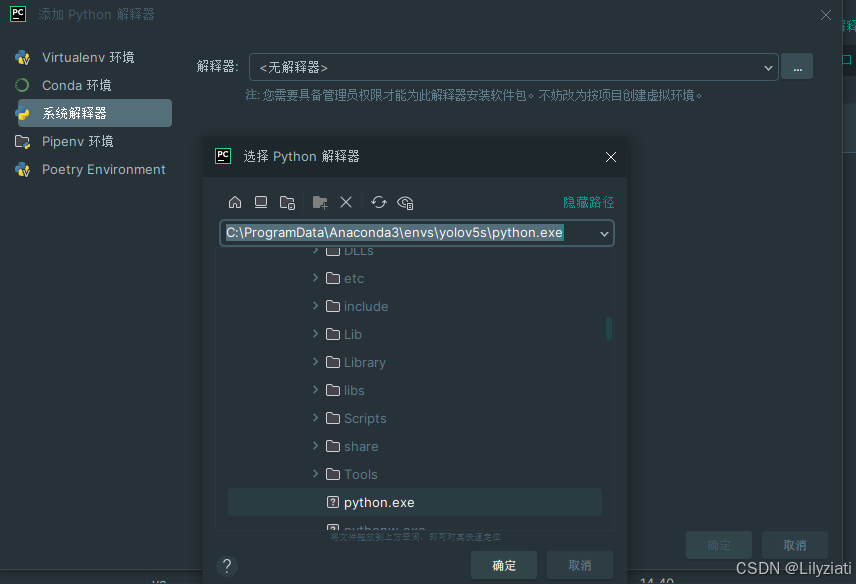Select 系统解释器 in sidebar

94,113
